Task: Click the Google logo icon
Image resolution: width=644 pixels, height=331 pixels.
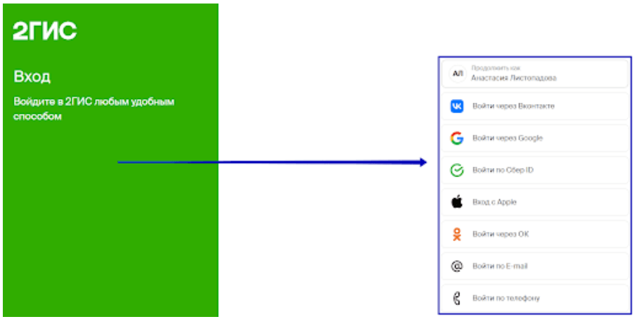Action: 457,138
